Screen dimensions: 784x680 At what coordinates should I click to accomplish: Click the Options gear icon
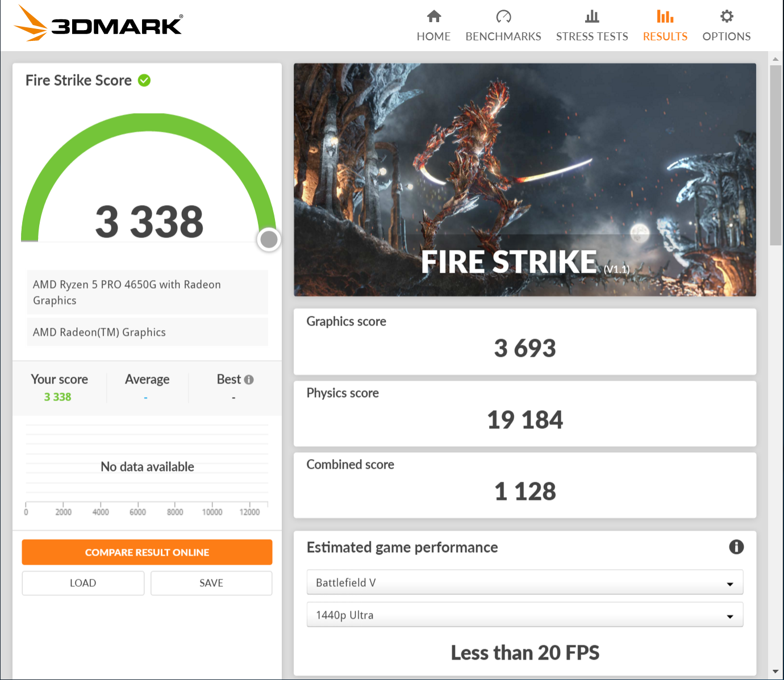727,16
